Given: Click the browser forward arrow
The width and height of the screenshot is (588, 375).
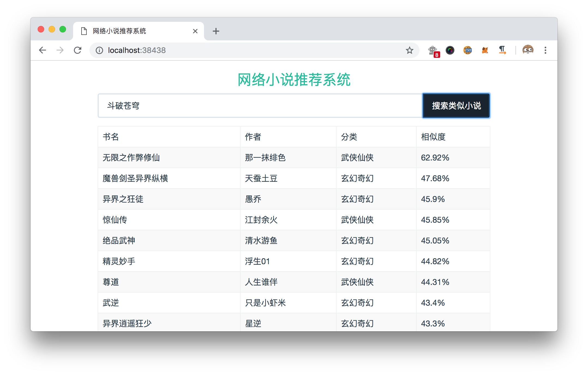Looking at the screenshot, I should tap(60, 50).
